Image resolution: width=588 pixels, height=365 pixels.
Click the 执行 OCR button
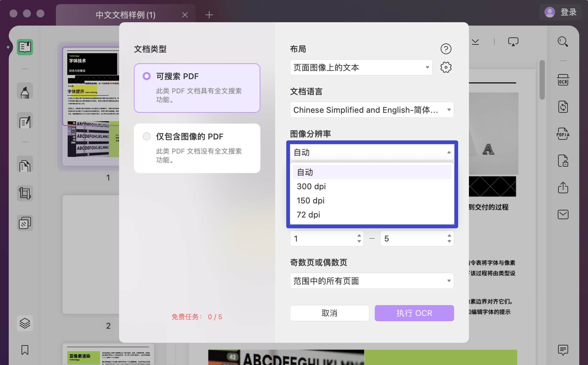coord(414,313)
